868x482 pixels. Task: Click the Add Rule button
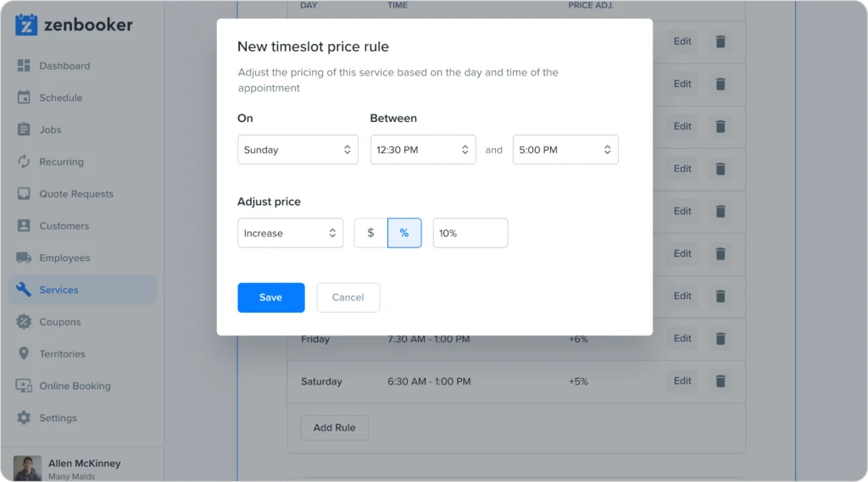click(x=334, y=428)
